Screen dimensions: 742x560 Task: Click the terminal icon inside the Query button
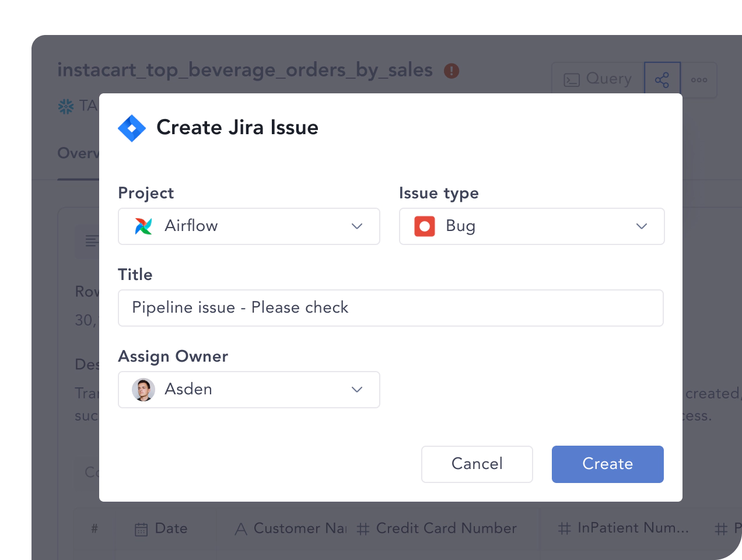[x=572, y=80]
